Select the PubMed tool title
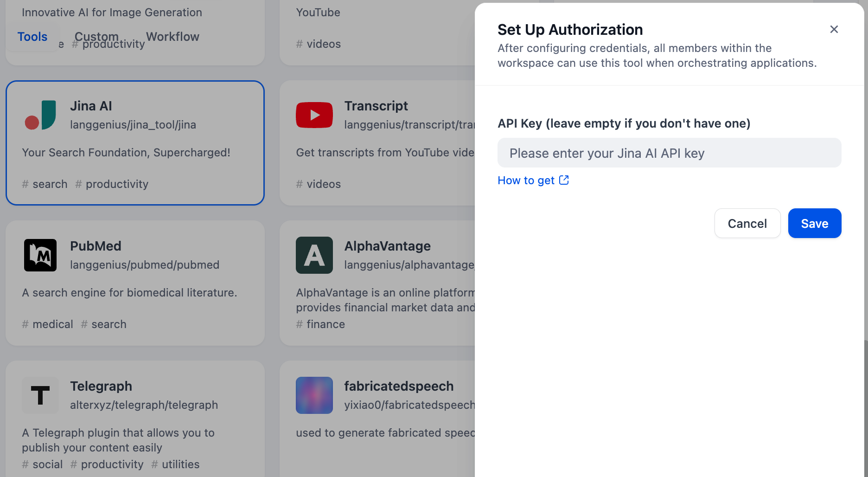The width and height of the screenshot is (868, 477). click(x=96, y=246)
